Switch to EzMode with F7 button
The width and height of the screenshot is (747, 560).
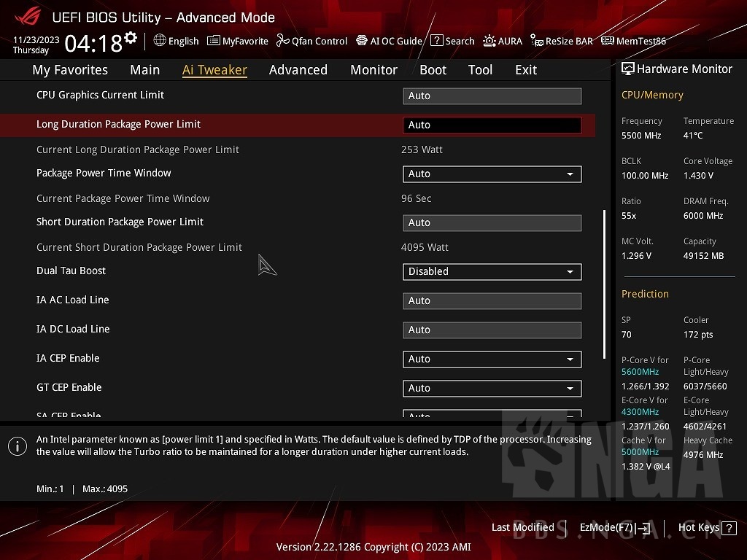(614, 527)
